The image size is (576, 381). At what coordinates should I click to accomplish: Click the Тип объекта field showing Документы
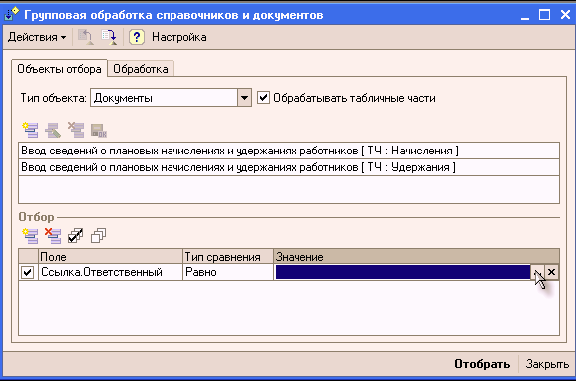(164, 98)
